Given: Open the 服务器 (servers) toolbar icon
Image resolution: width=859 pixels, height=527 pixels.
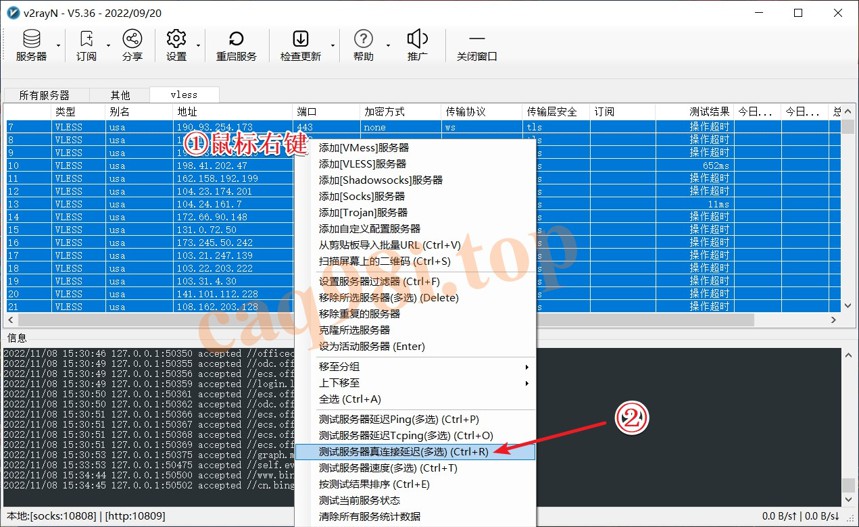Looking at the screenshot, I should (31, 44).
